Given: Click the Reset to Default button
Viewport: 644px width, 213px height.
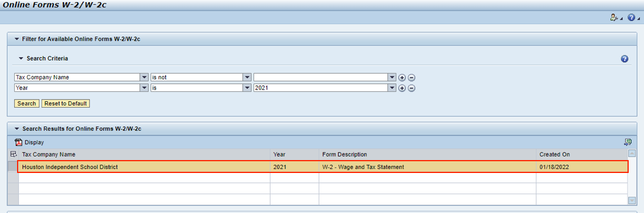Looking at the screenshot, I should [66, 104].
